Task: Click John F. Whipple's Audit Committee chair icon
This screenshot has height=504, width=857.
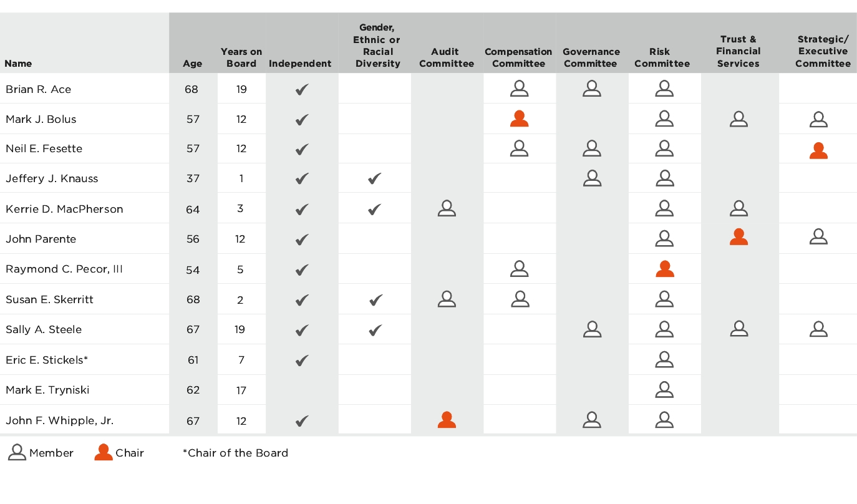Action: click(447, 420)
